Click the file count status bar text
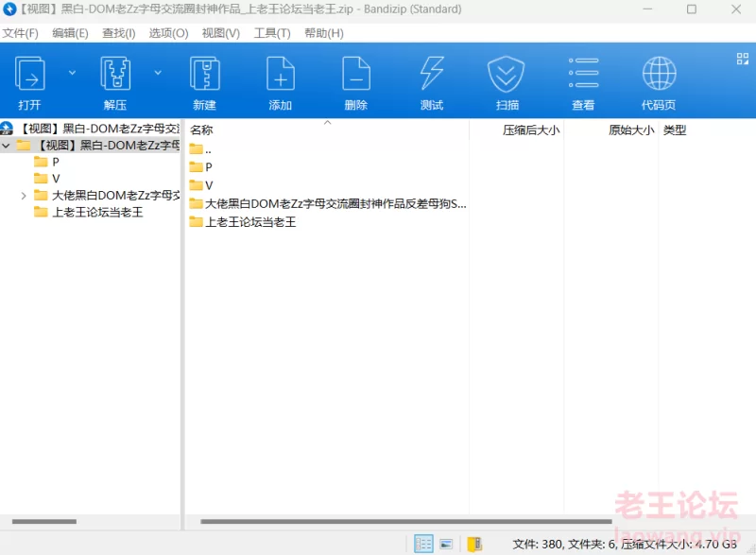756x555 pixels. (x=625, y=545)
